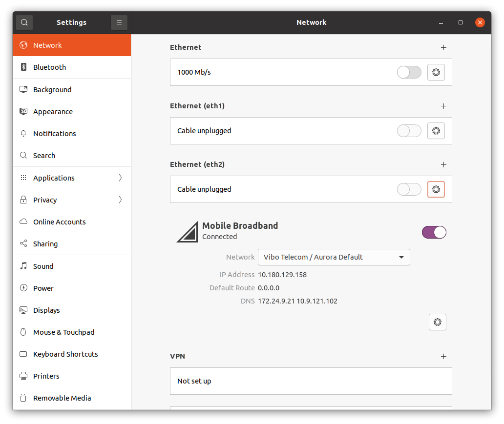Open gear settings for 1000 Mb/s Ethernet
The height and width of the screenshot is (424, 504).
[x=436, y=72]
